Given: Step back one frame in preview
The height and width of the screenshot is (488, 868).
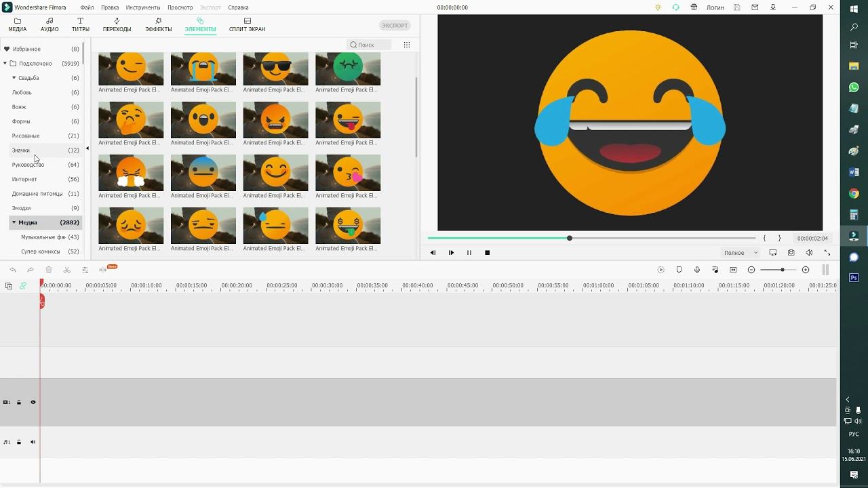Looking at the screenshot, I should [x=433, y=253].
